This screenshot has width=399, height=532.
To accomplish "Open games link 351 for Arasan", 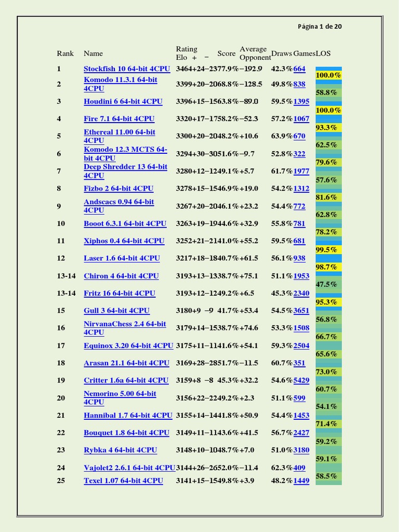I will pos(299,363).
